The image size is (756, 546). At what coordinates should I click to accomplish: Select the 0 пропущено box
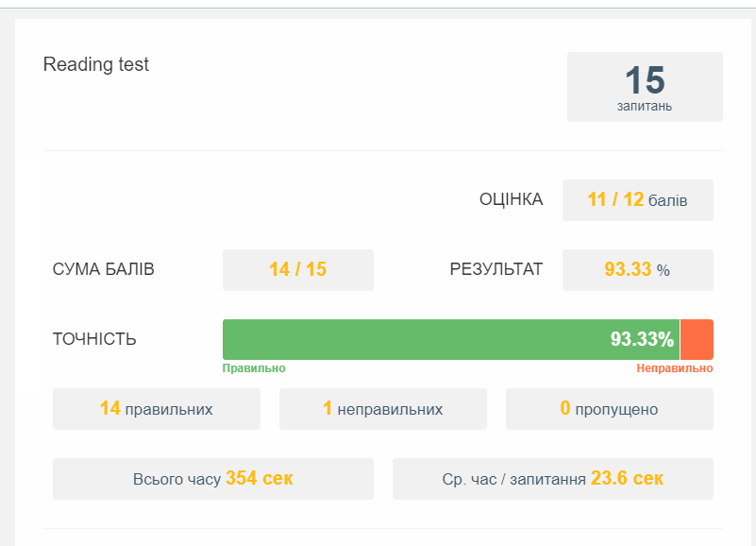(x=610, y=409)
